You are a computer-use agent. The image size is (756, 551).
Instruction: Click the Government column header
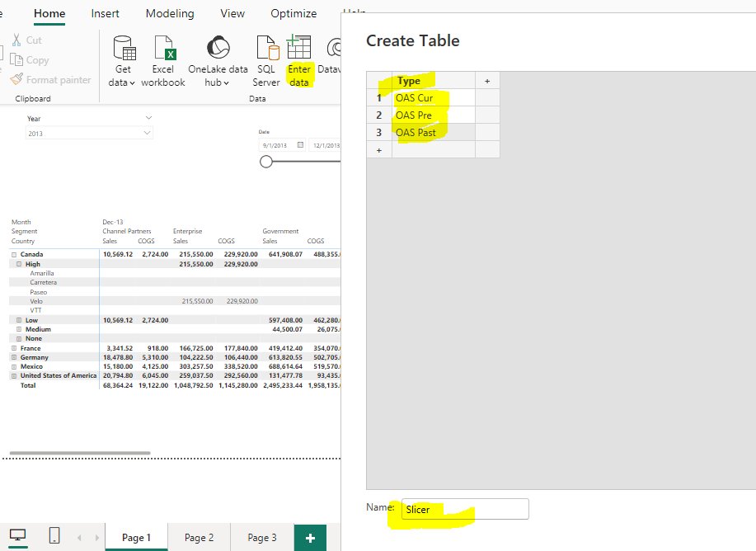tap(280, 231)
